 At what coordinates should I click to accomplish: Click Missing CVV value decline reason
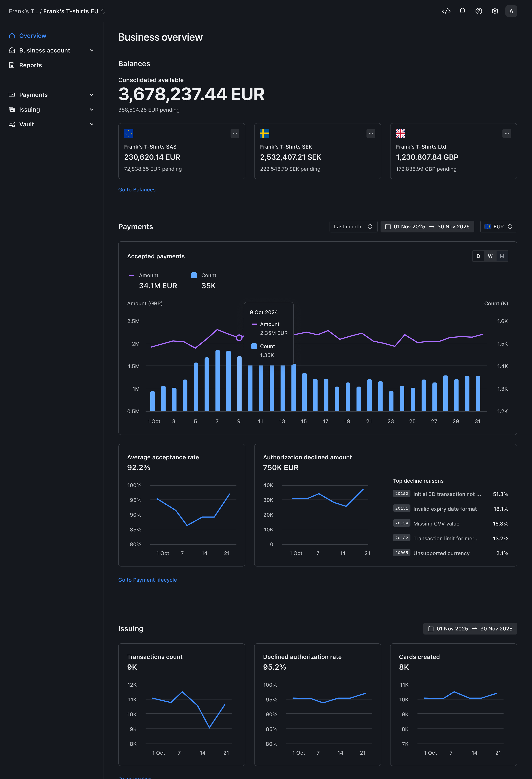(x=436, y=524)
